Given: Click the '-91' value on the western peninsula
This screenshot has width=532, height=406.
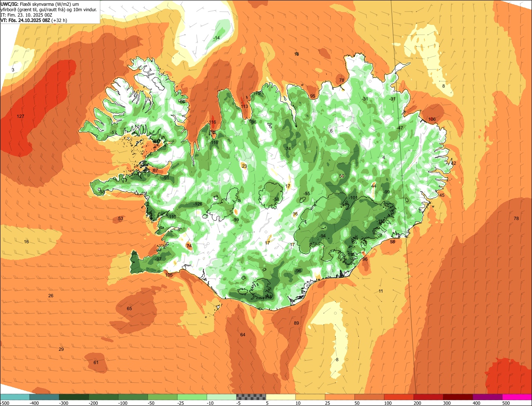Looking at the screenshot, I should point(165,178).
